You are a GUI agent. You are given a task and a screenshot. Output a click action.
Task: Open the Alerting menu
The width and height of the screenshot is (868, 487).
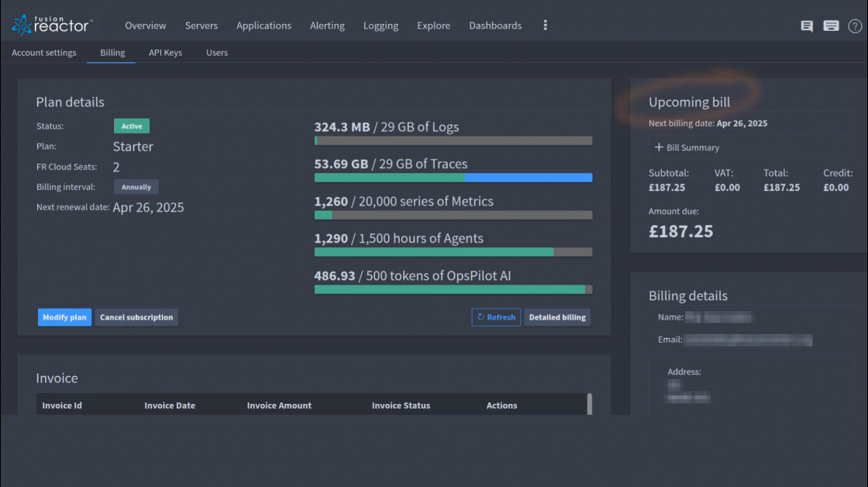327,26
